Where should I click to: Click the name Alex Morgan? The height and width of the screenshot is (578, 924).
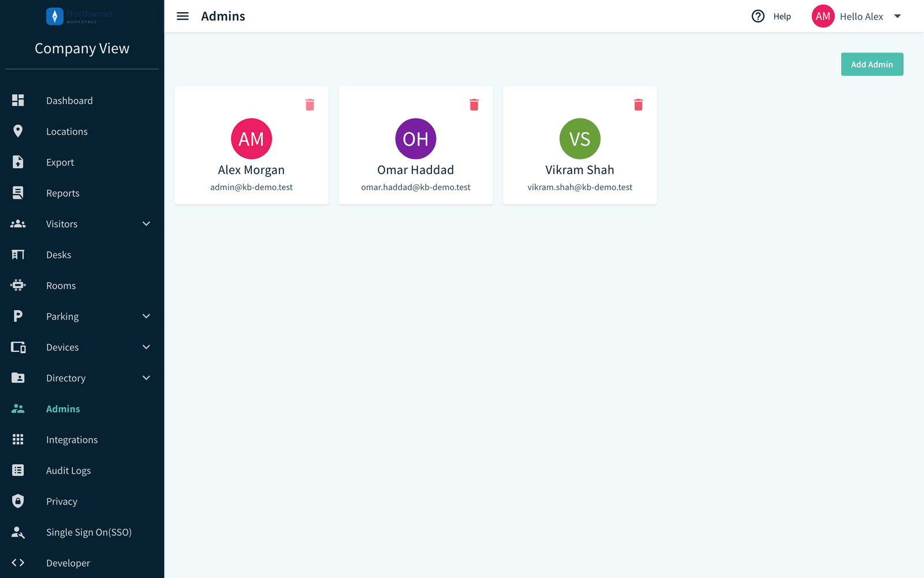251,170
